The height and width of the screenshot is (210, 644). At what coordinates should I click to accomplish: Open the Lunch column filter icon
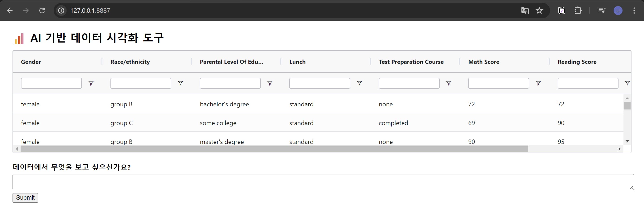359,83
